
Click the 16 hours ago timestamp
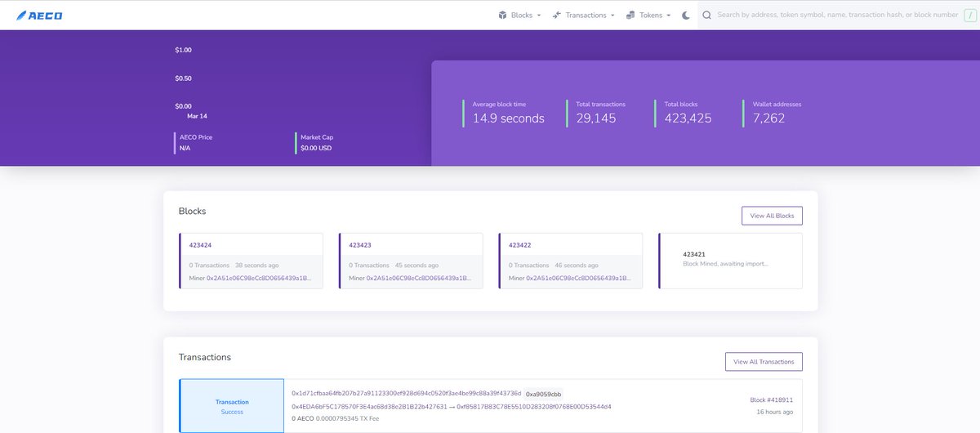point(774,412)
